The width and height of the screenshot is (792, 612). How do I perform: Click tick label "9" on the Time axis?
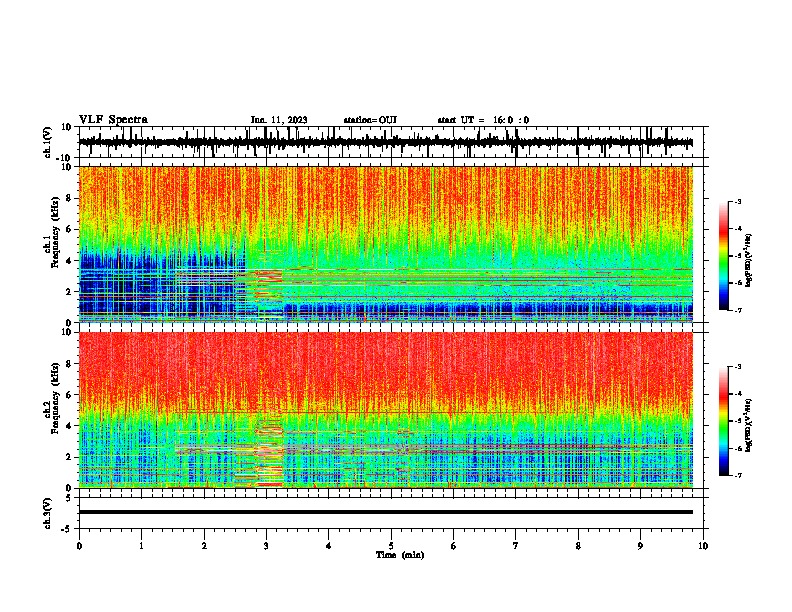[x=640, y=546]
